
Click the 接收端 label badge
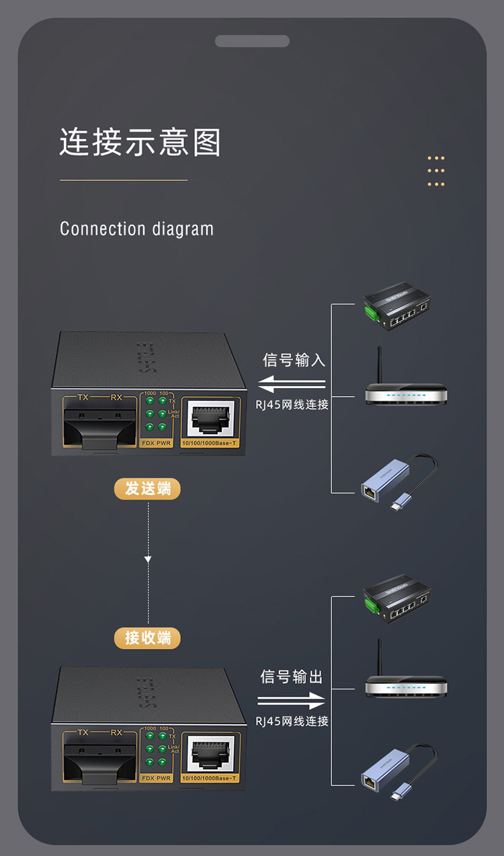coord(148,637)
